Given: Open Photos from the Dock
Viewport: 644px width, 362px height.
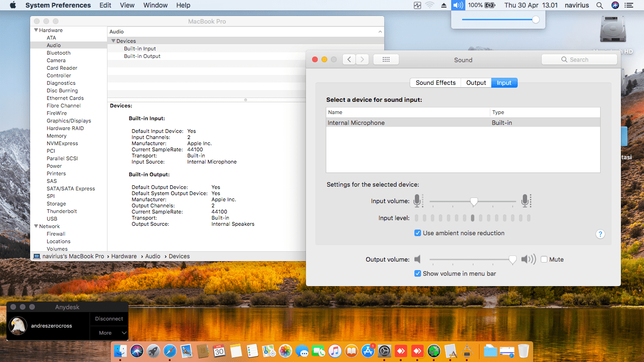Looking at the screenshot, I should 285,351.
